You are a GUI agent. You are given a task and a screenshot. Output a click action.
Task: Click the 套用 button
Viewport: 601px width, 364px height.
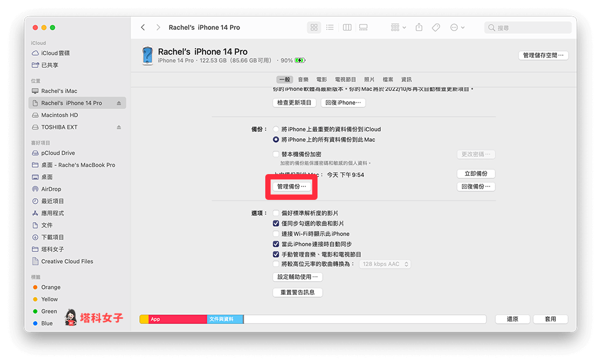[x=551, y=319]
